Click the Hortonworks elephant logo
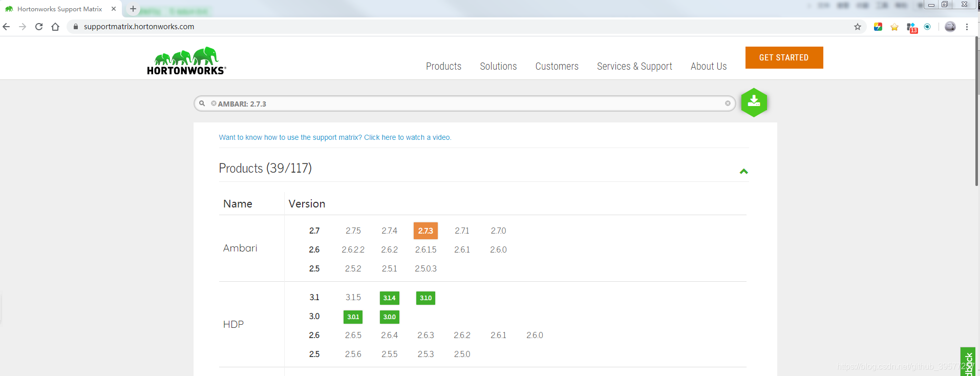Viewport: 980px width, 376px height. click(186, 61)
